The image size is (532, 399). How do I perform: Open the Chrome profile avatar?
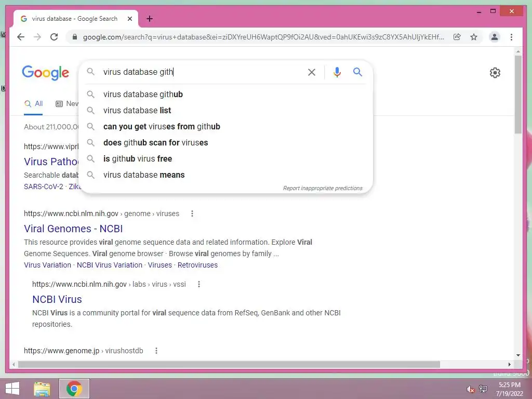(495, 37)
